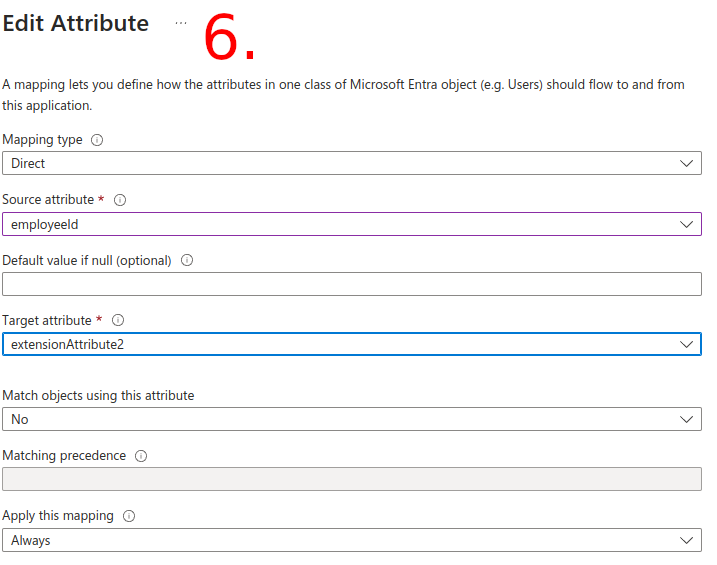Click the Source attribute label text
This screenshot has height=565, width=717.
[x=48, y=200]
